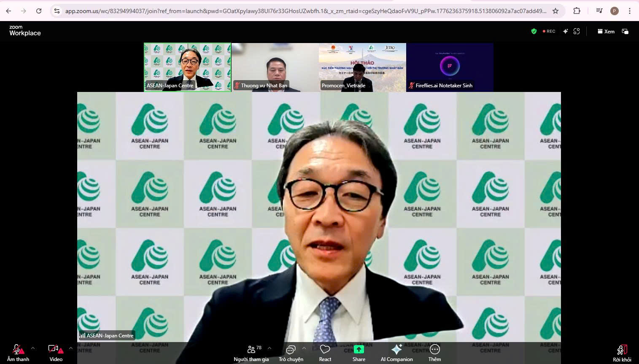Turn on camera with the Video button
639x364 pixels.
(x=55, y=353)
